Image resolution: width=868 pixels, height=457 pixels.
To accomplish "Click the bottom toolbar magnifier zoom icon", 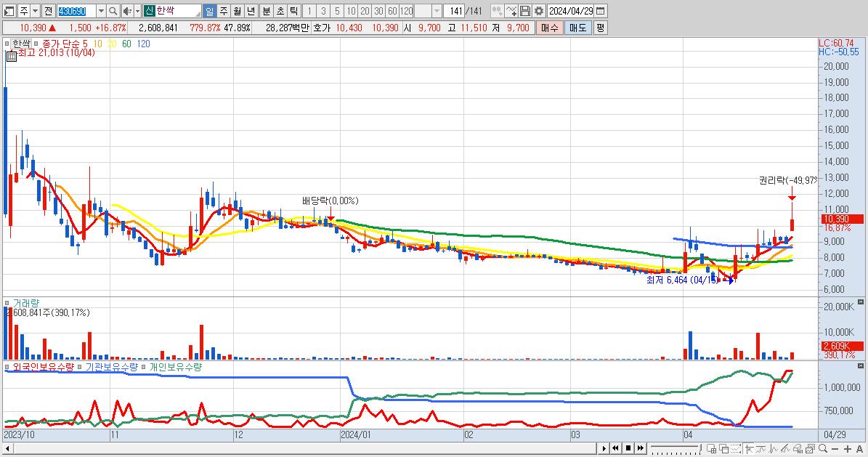I will point(823,448).
